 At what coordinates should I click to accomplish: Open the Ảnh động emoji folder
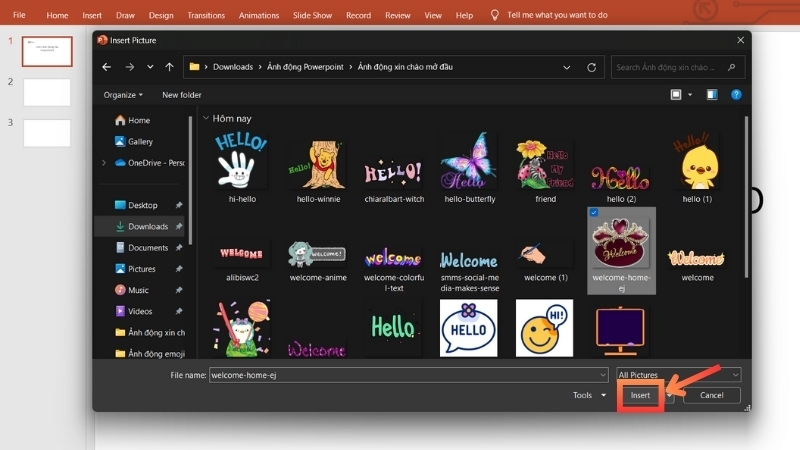(x=150, y=354)
